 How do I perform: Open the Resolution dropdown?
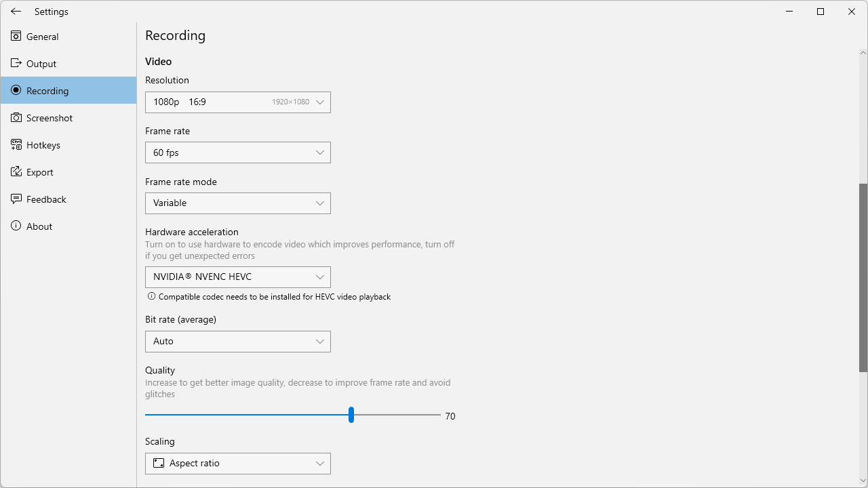[237, 102]
